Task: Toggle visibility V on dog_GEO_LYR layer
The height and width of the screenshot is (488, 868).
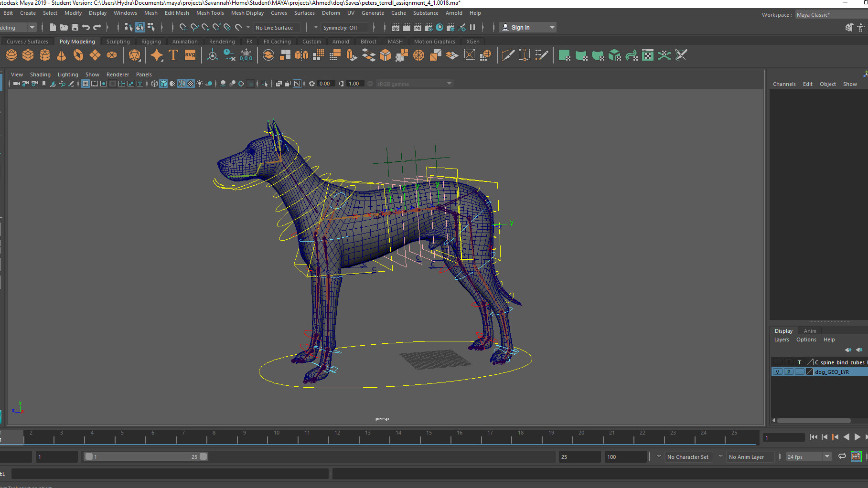Action: point(777,371)
